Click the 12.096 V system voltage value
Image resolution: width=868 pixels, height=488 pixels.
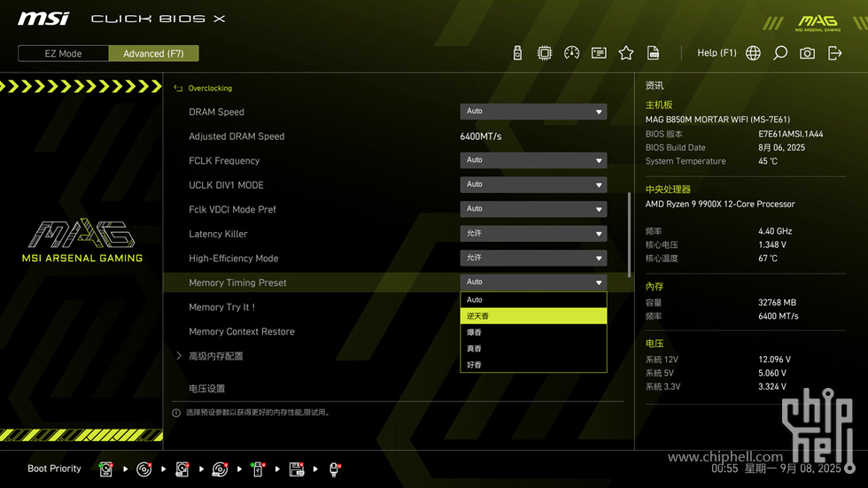(x=774, y=360)
